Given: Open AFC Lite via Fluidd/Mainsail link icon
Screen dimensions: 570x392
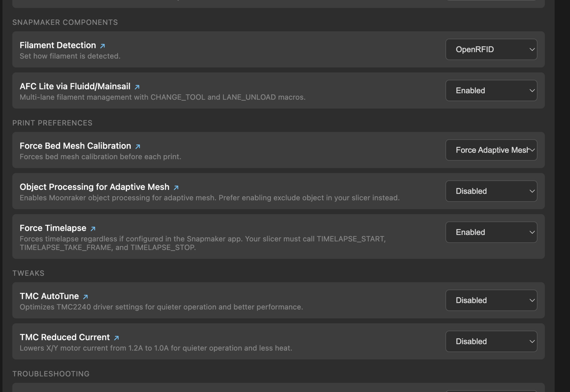Looking at the screenshot, I should coord(137,87).
